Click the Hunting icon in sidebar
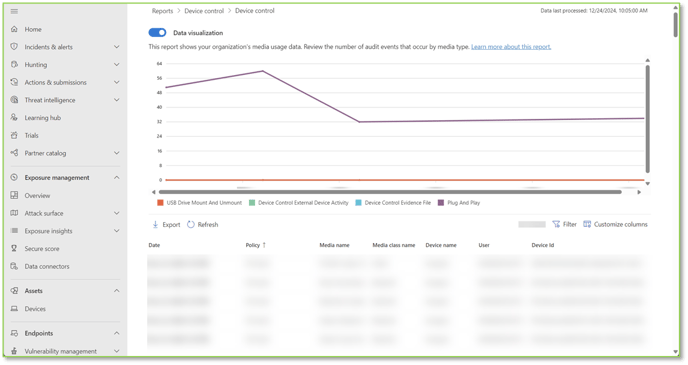 14,64
